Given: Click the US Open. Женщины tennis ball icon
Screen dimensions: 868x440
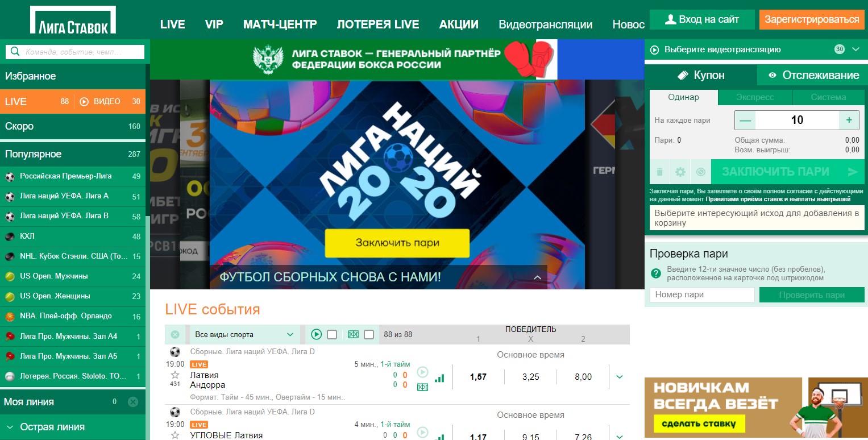Looking at the screenshot, I should [x=10, y=297].
